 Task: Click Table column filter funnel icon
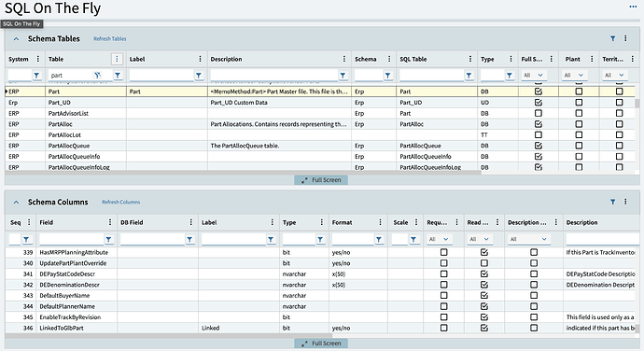click(x=118, y=76)
